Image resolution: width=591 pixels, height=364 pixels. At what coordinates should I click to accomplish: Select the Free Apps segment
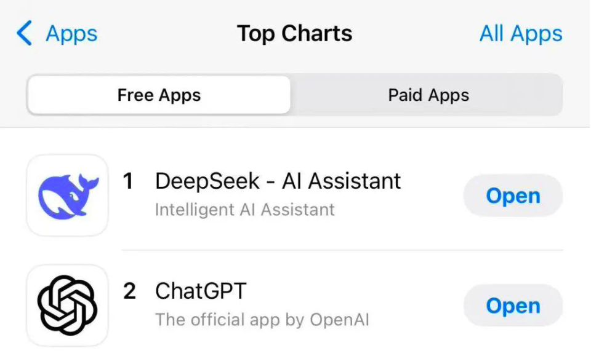159,95
